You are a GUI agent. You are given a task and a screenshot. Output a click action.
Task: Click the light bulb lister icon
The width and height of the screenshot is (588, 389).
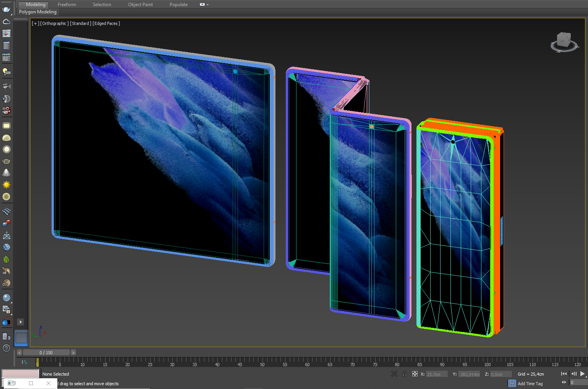click(x=6, y=72)
